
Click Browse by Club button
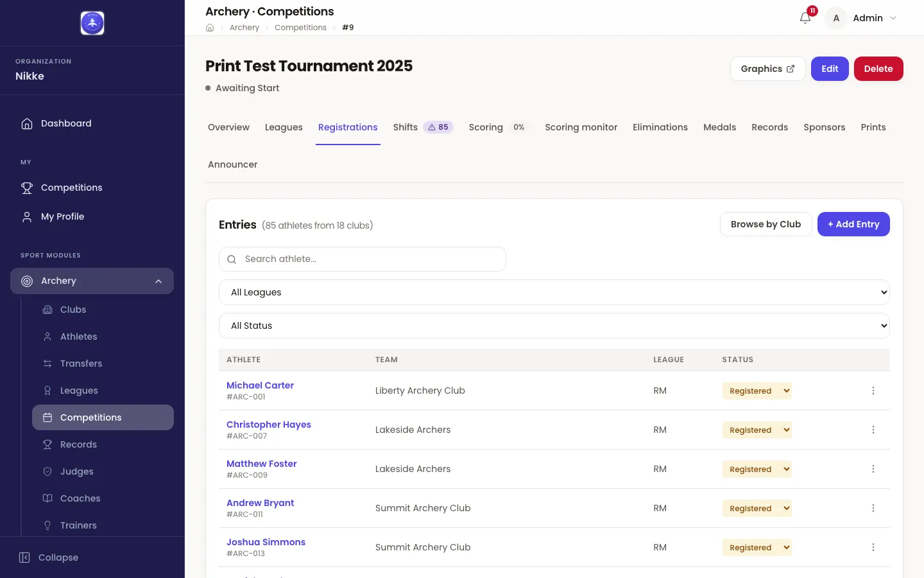click(x=766, y=224)
